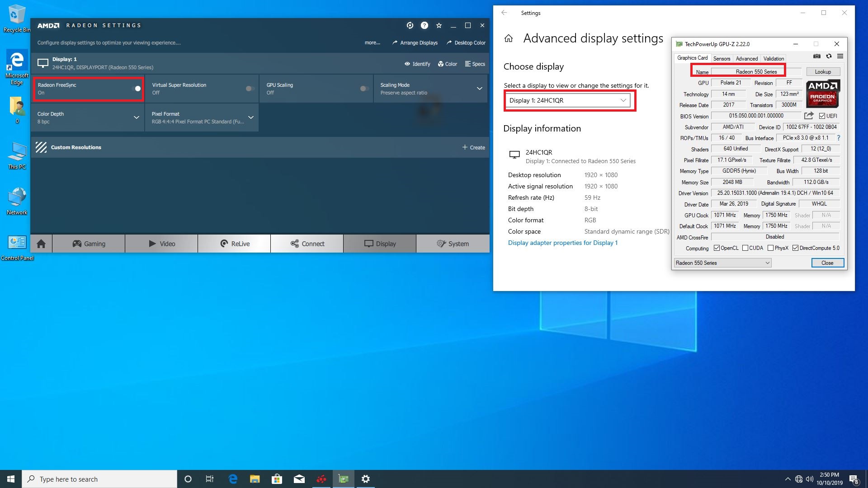Click Identify display eye icon
Screen dimensions: 868x488
pyautogui.click(x=417, y=64)
